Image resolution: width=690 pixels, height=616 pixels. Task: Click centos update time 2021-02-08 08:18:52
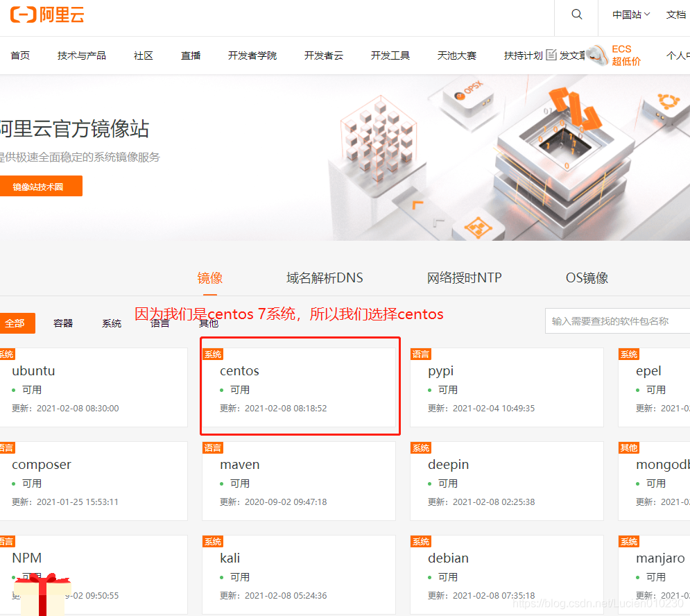286,409
